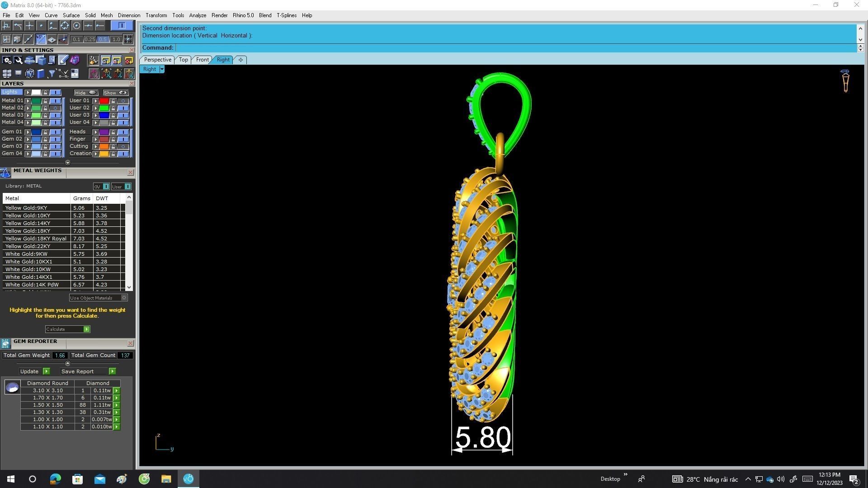Enable the midpoint object snap icon
The width and height of the screenshot is (868, 488).
[x=88, y=26]
